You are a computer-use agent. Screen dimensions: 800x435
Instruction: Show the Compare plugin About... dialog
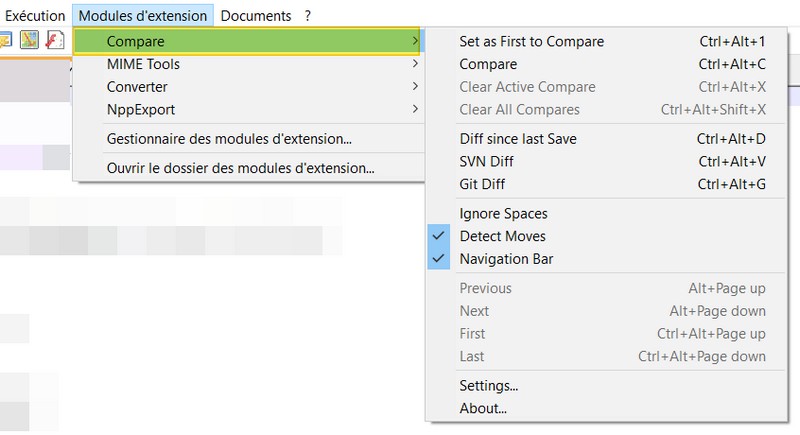[x=483, y=408]
